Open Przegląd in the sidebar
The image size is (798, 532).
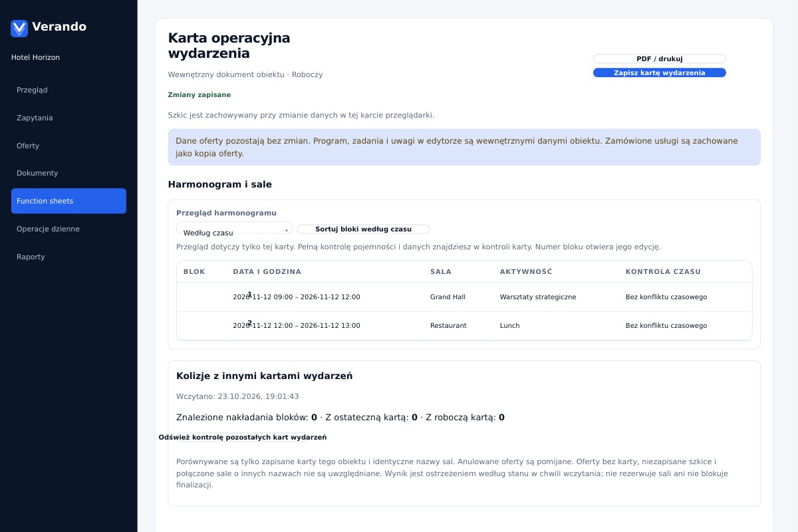pos(68,90)
